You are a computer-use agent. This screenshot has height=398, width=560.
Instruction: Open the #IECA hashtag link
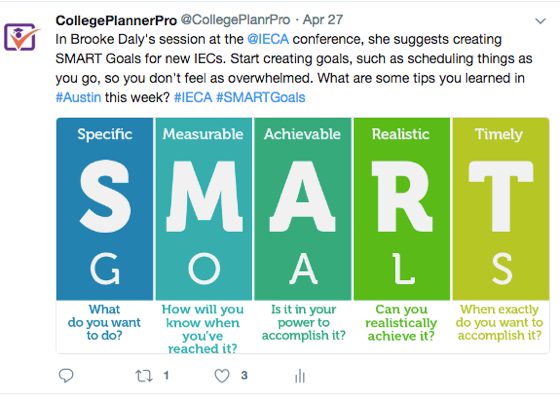point(193,97)
